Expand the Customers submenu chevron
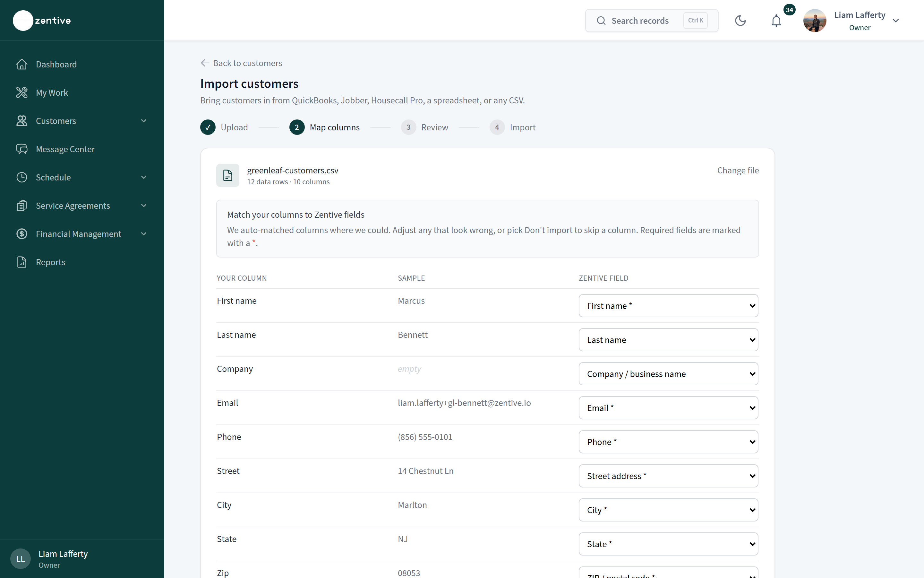Image resolution: width=924 pixels, height=578 pixels. pyautogui.click(x=143, y=121)
